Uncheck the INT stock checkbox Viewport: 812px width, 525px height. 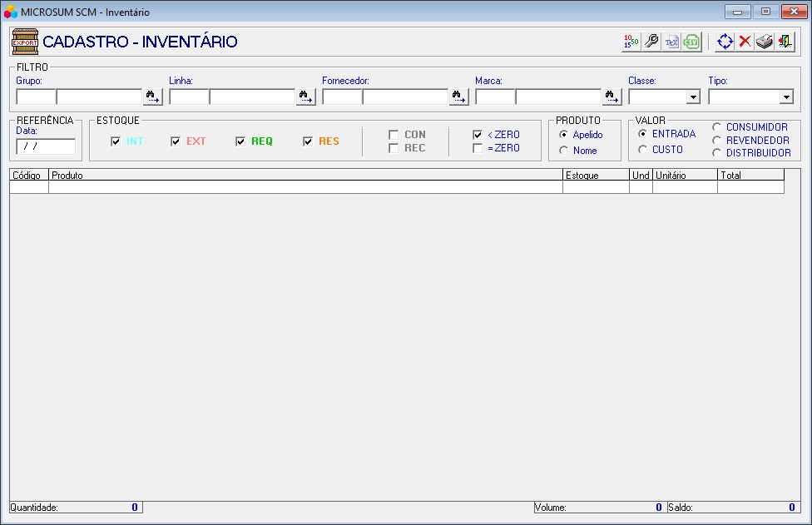(116, 141)
